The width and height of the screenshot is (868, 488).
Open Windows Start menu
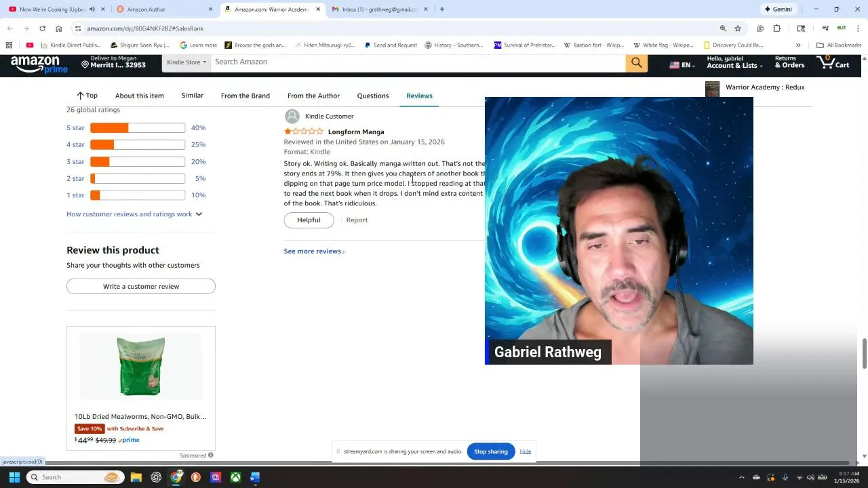tap(14, 477)
